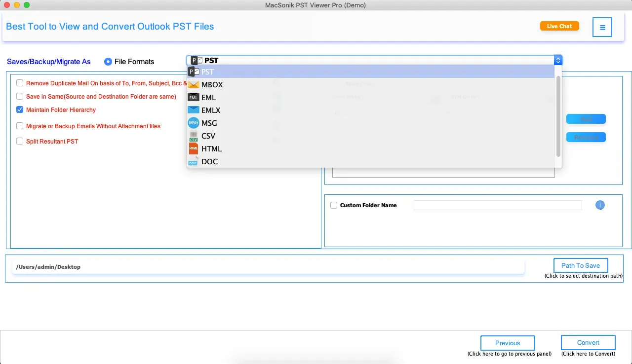Click the MSG round blue icon
This screenshot has width=632, height=364.
194,123
